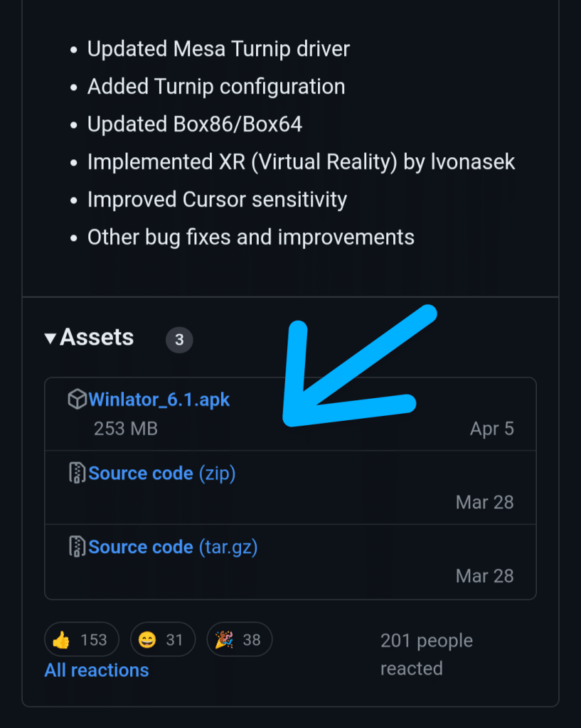Open the Source code (tar.gz) link

(x=173, y=547)
